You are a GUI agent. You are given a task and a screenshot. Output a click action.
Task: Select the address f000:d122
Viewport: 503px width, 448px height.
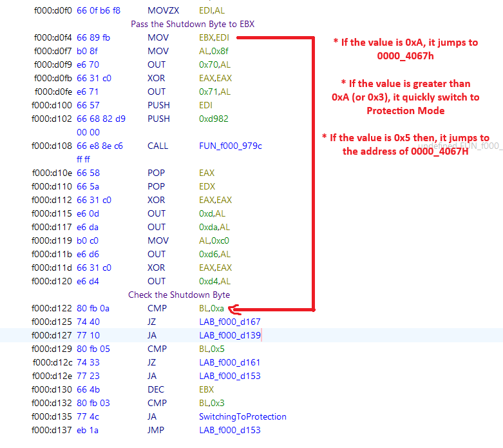(53, 308)
